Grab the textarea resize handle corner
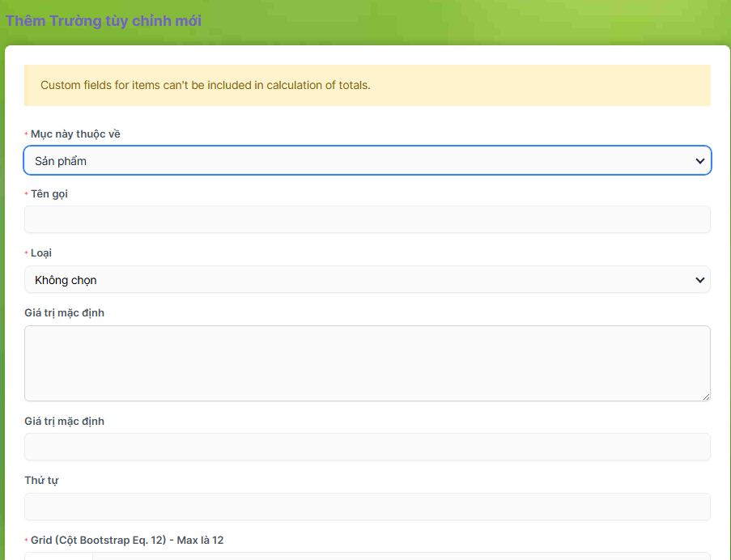 pyautogui.click(x=706, y=397)
